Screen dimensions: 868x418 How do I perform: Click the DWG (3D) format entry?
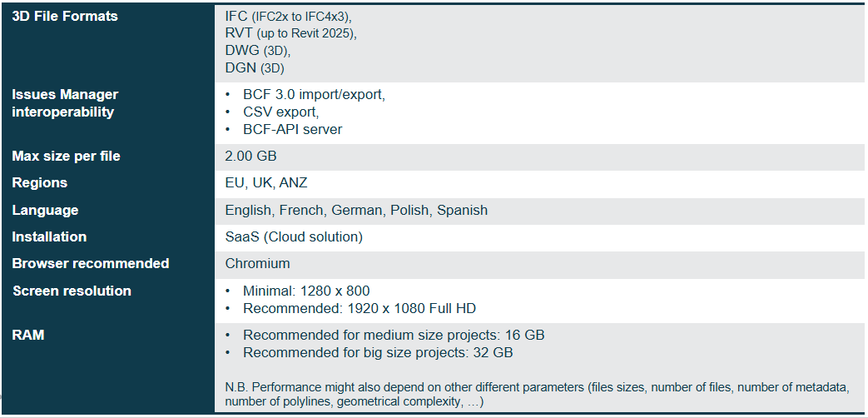257,51
